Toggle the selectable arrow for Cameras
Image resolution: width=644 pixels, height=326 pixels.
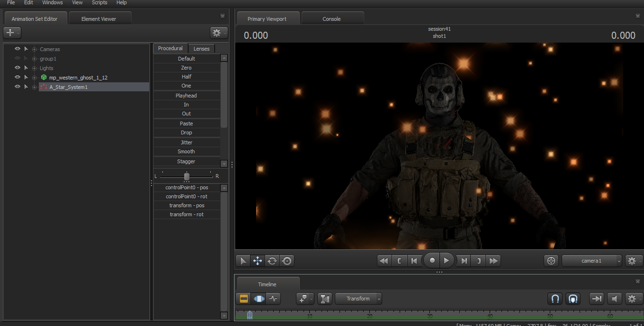(x=26, y=49)
